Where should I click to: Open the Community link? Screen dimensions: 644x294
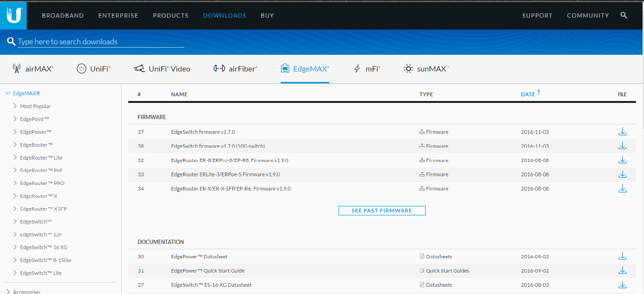(x=588, y=15)
